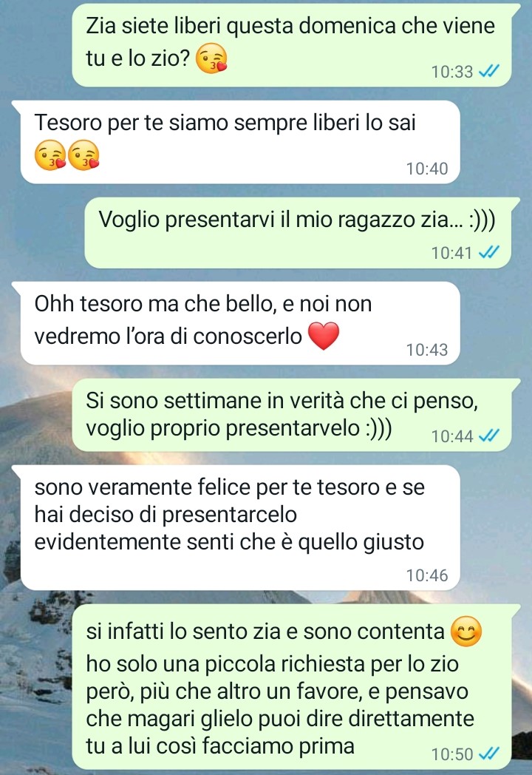Tap the blue read checkmarks at 10:41
The image size is (532, 775).
click(x=490, y=253)
